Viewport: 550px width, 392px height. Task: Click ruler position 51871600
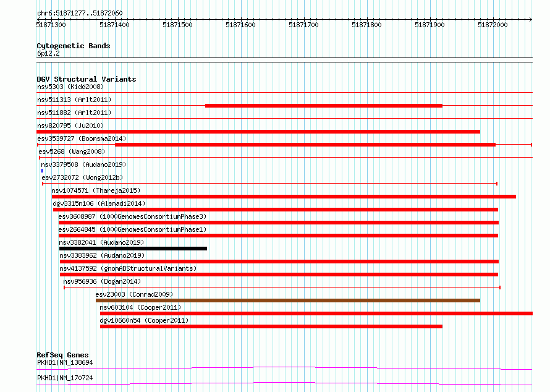pos(240,25)
